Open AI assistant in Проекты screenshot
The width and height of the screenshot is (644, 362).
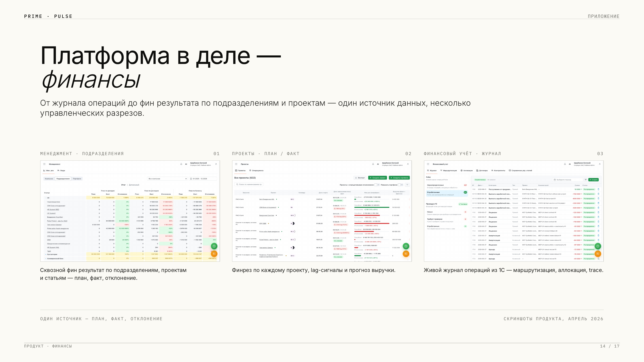click(378, 164)
